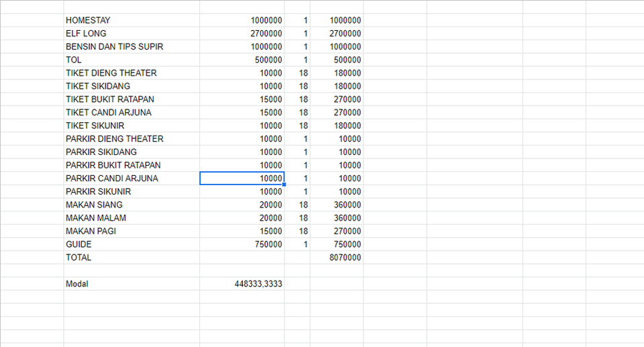Click the MAKAN PAGI price cell 15000
Viewport: 644px width, 347px height.
(x=242, y=231)
